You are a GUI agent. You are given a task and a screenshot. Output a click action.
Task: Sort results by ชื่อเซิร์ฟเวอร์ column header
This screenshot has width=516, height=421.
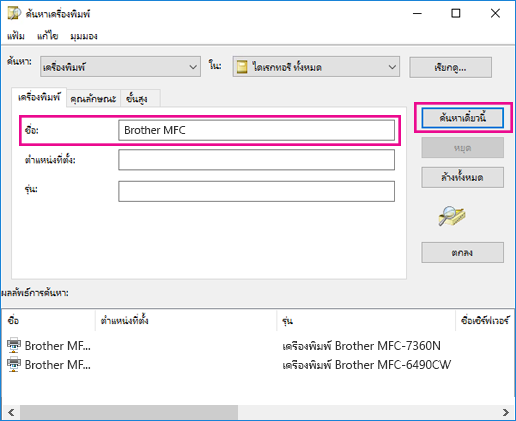coord(485,320)
